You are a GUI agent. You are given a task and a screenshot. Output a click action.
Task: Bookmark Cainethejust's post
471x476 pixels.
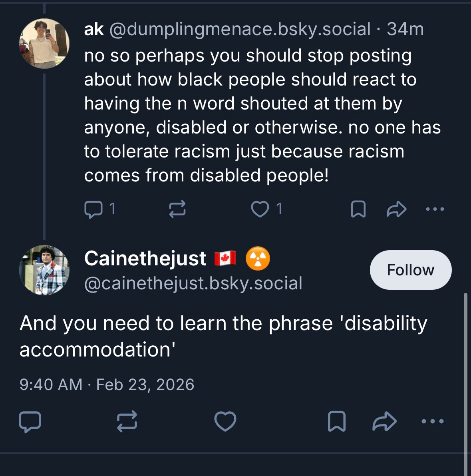pos(336,421)
